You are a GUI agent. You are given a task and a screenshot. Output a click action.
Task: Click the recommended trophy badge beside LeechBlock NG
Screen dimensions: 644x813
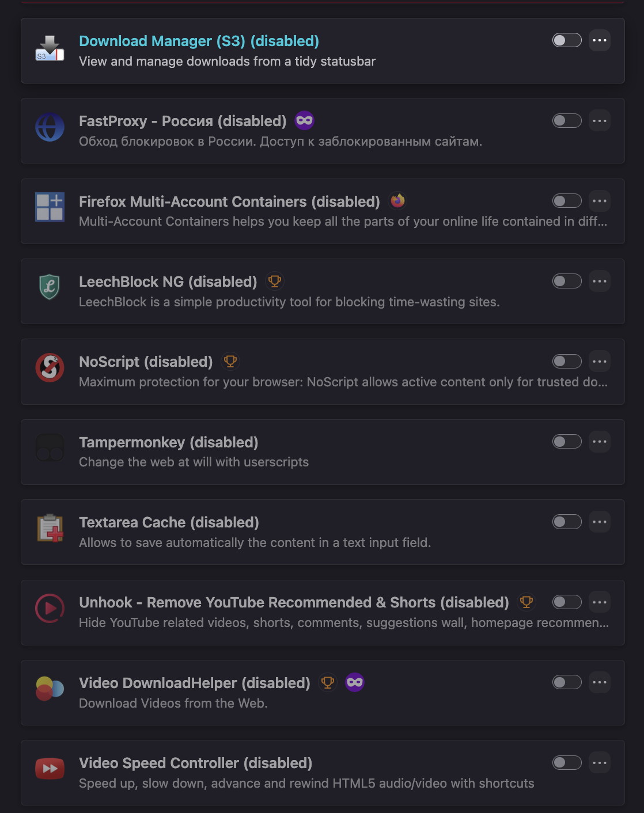coord(275,281)
